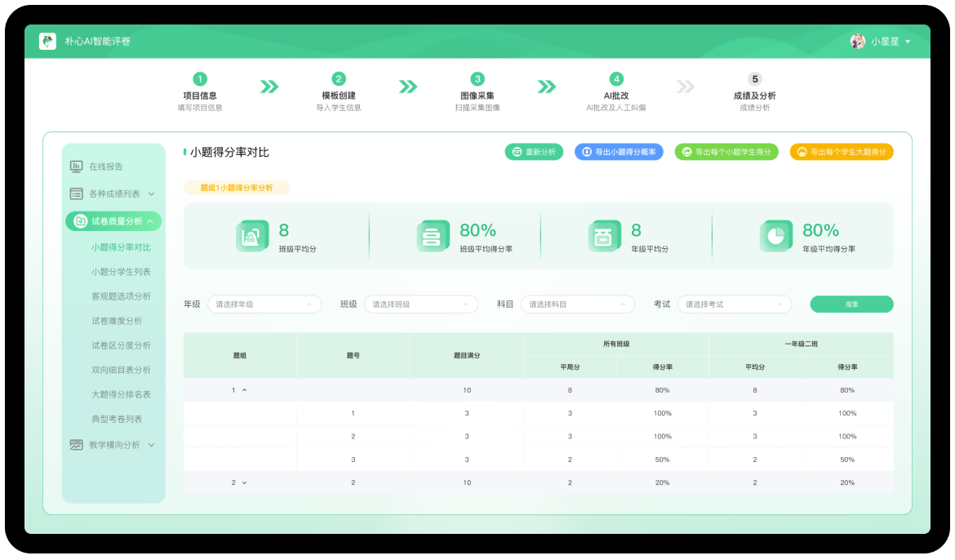This screenshot has height=560, width=955.
Task: Click the 重新分析 button
Action: pos(534,152)
